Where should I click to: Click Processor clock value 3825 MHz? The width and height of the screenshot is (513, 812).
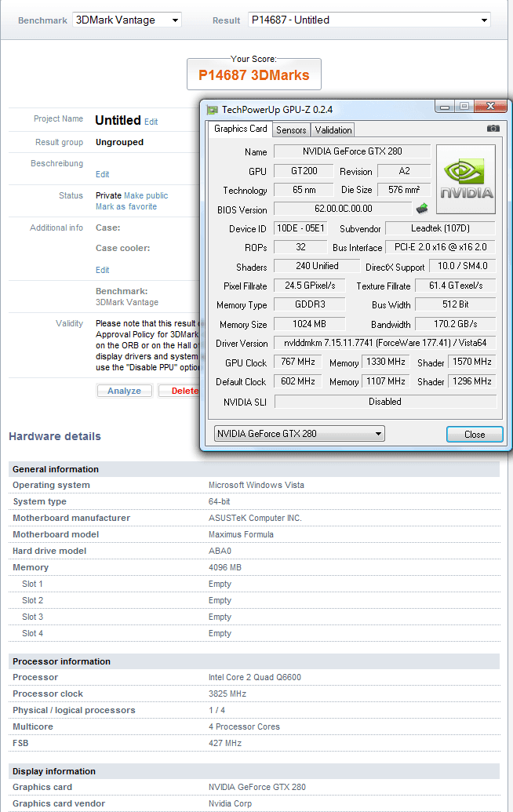(x=227, y=694)
